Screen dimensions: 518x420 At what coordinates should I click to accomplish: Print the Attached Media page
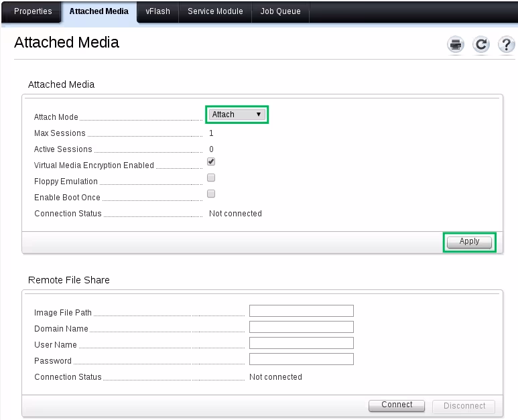coord(456,44)
